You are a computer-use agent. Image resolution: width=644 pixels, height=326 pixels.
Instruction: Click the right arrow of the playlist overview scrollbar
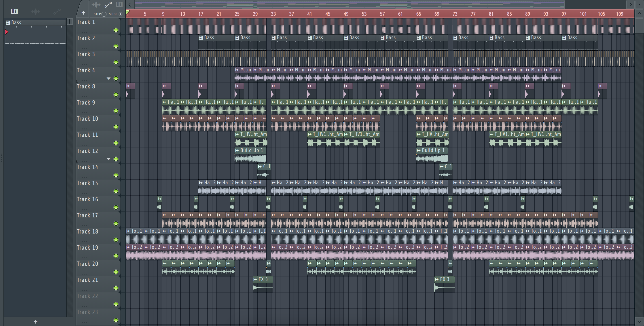(x=630, y=4)
